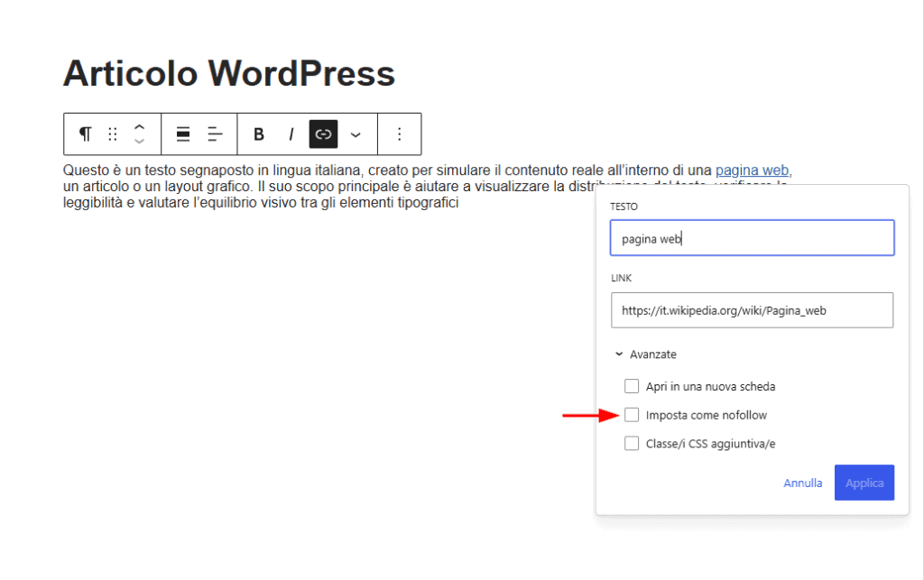Open more rich text controls dropdown
Screen dimensions: 924x580
click(x=356, y=134)
